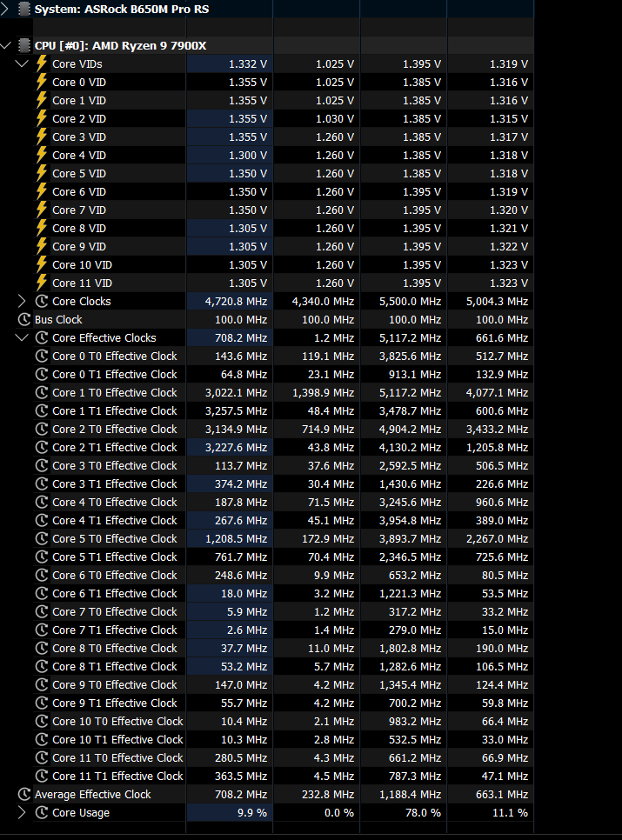Click the voltage icon next to Core 1 VID
Screen dimensions: 622x840
click(41, 100)
